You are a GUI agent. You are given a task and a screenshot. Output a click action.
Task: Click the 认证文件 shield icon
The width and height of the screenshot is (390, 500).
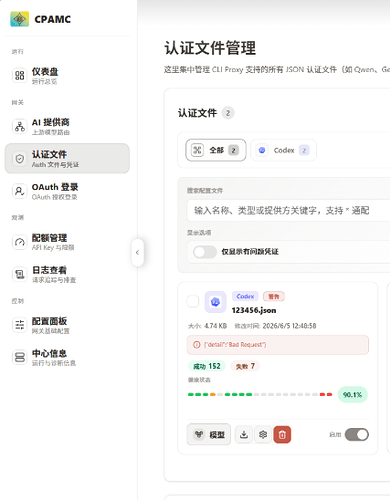pyautogui.click(x=20, y=159)
